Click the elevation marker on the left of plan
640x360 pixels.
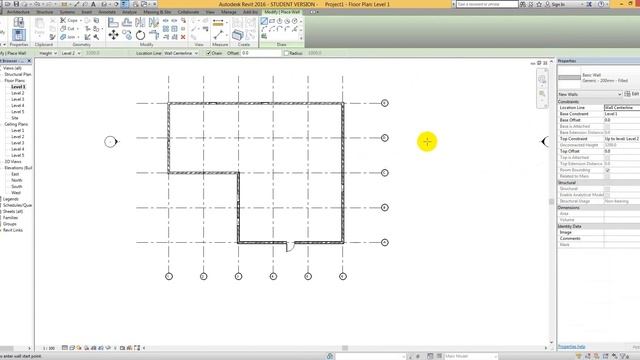point(111,142)
